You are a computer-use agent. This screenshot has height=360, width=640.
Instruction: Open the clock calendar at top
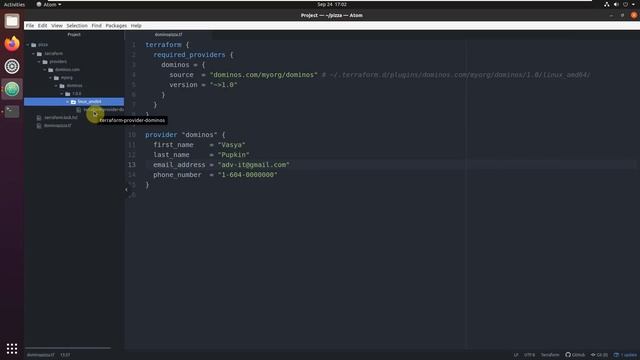[x=332, y=4]
